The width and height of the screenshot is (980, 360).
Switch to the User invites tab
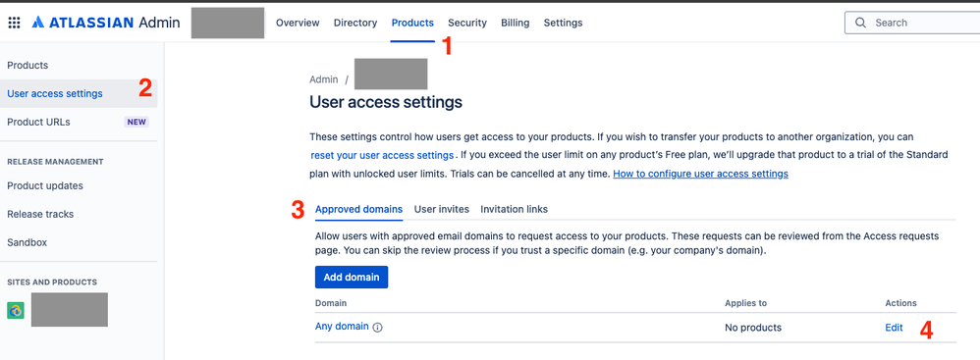(x=442, y=209)
